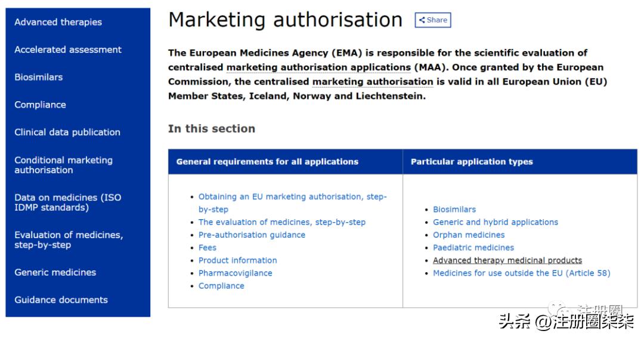The image size is (644, 340).
Task: Go to Compliance in the blue sidebar
Action: point(41,105)
